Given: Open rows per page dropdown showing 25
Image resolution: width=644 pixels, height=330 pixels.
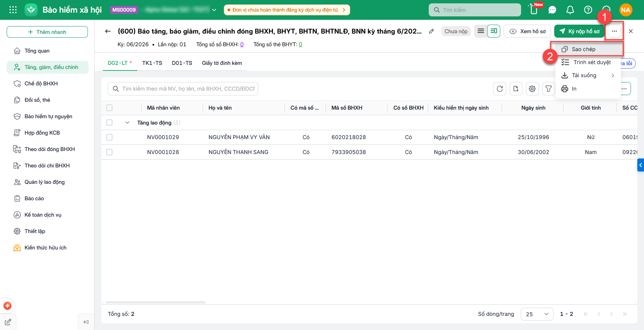Looking at the screenshot, I should (x=537, y=314).
